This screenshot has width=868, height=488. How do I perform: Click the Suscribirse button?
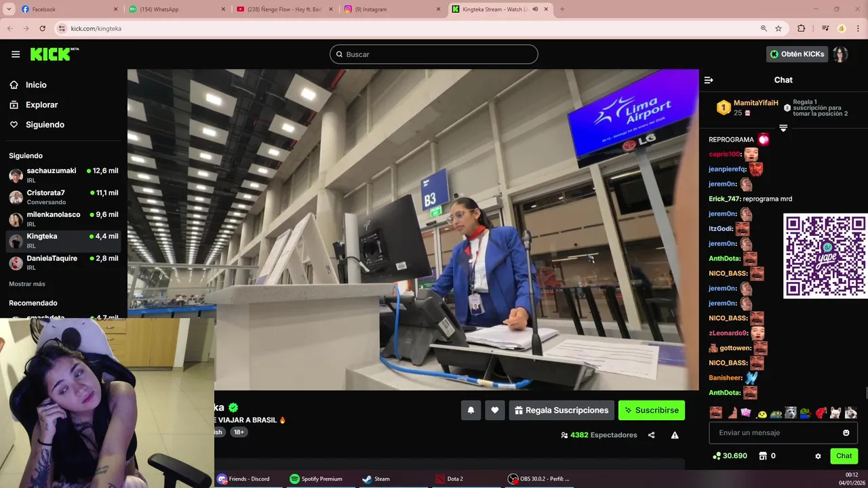652,410
